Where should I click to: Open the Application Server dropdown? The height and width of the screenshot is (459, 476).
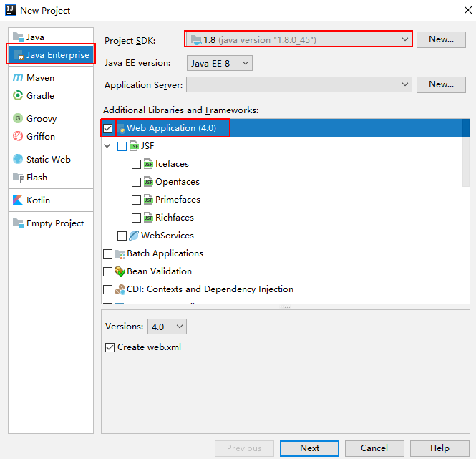299,84
